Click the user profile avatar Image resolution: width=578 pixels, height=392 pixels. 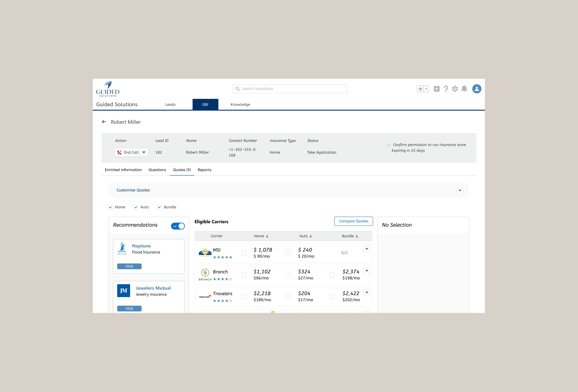477,89
